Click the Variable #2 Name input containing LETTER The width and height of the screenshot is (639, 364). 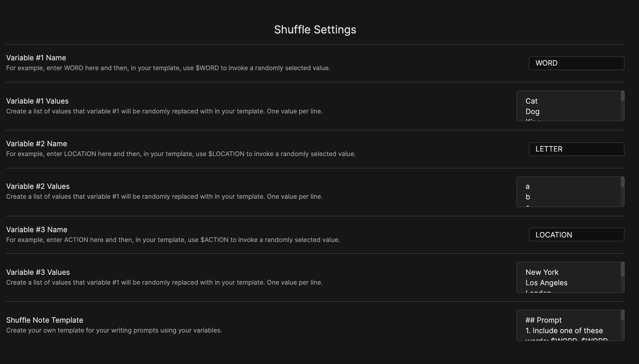click(576, 149)
